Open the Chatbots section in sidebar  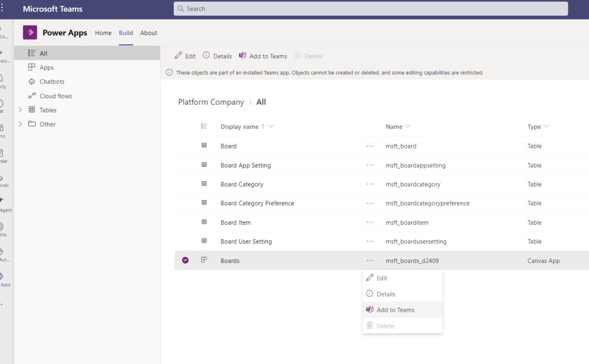pos(51,82)
